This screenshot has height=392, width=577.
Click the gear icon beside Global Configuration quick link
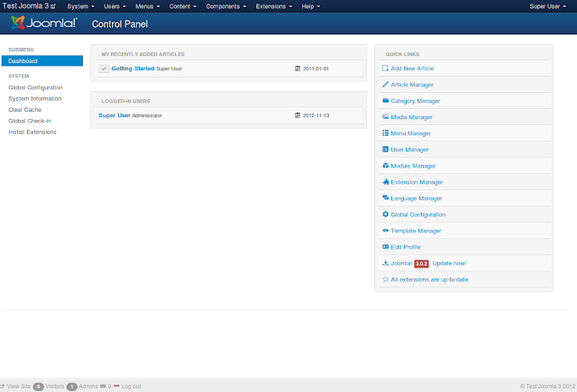(x=385, y=214)
